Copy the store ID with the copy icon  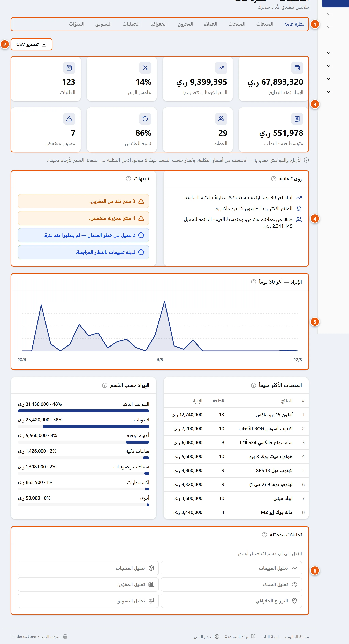(x=12, y=637)
